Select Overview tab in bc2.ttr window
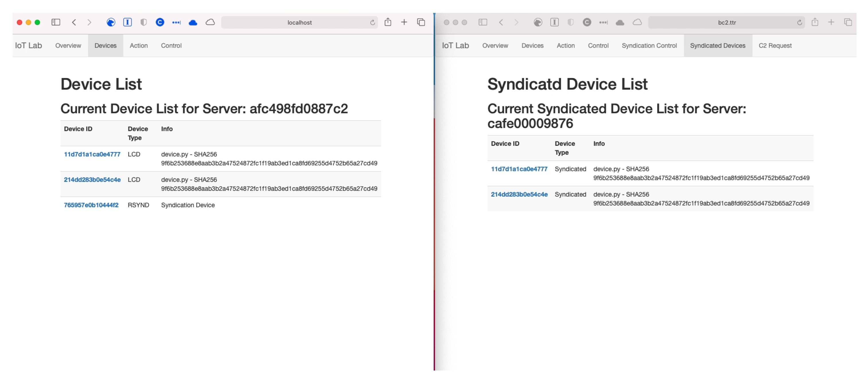868x382 pixels. pos(495,46)
